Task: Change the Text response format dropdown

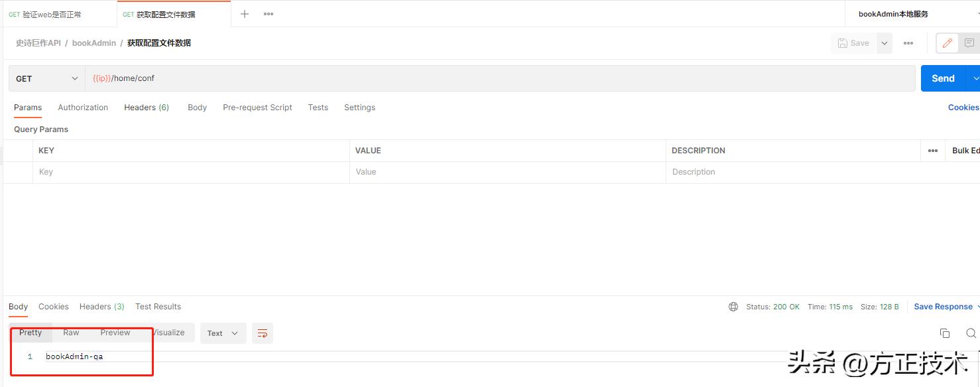Action: 223,333
